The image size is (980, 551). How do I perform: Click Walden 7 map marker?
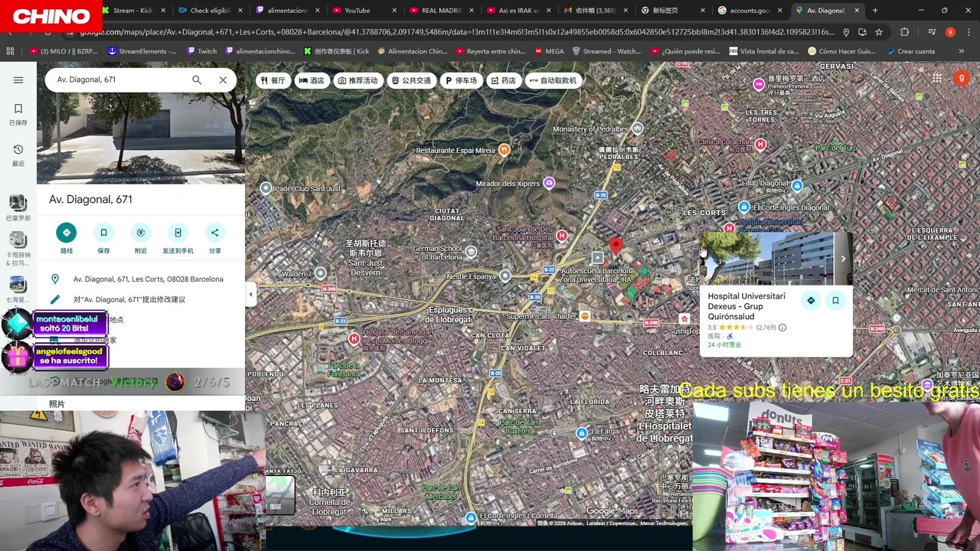pyautogui.click(x=320, y=273)
